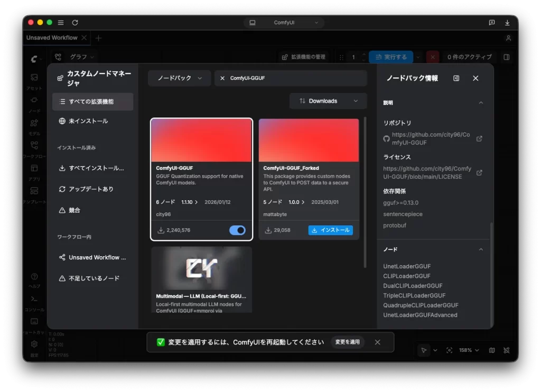This screenshot has height=392, width=541.
Task: Close the ノードパック情報 panel
Action: 475,78
